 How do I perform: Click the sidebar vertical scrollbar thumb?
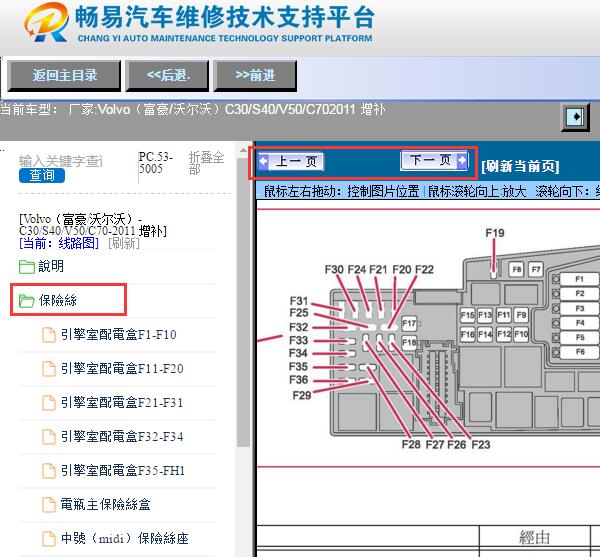pyautogui.click(x=243, y=302)
